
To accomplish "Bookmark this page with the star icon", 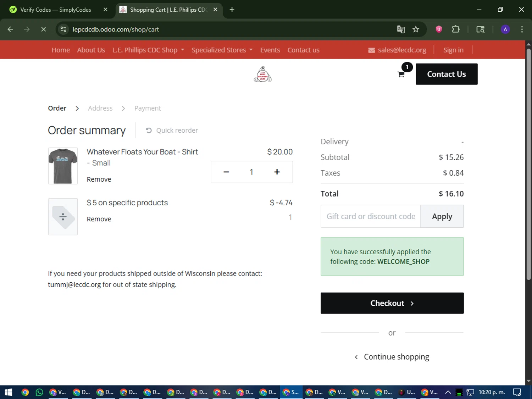I will (x=416, y=29).
